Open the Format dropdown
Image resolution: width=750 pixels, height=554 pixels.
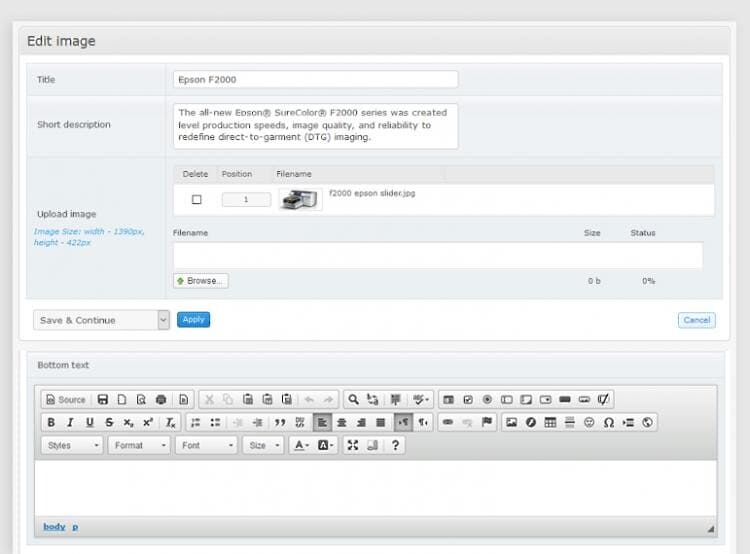point(139,445)
